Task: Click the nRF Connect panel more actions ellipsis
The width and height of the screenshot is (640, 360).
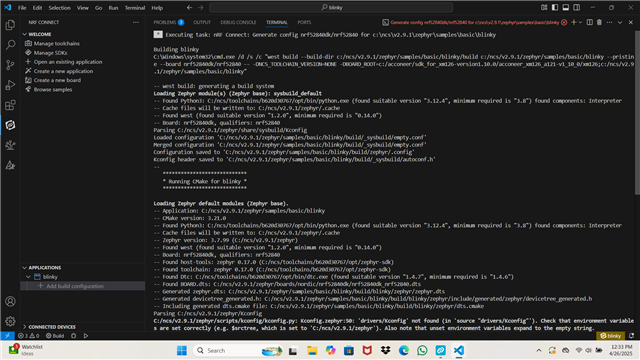Action: click(x=136, y=22)
